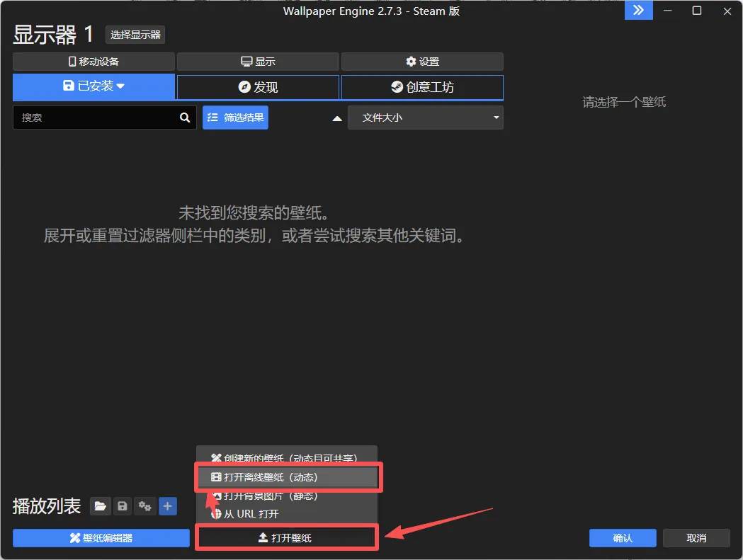The image size is (743, 560).
Task: Confirm with the 确认 button
Action: (623, 538)
